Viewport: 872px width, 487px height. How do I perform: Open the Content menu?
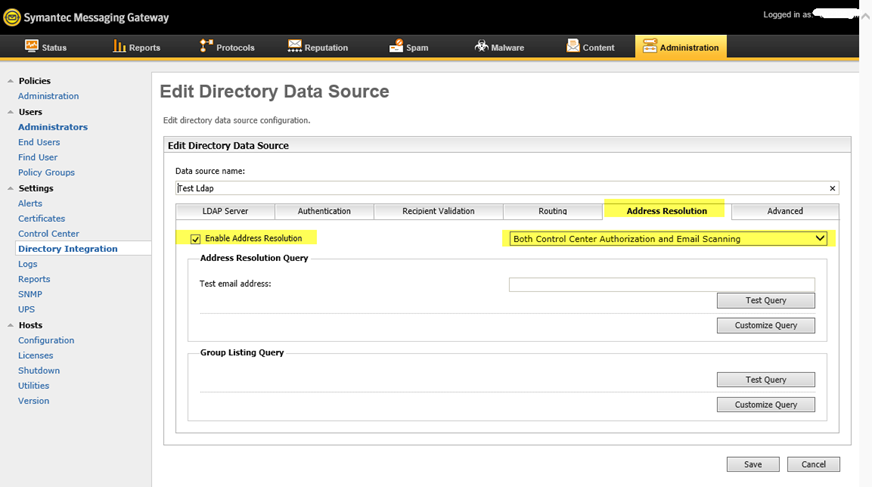[590, 47]
